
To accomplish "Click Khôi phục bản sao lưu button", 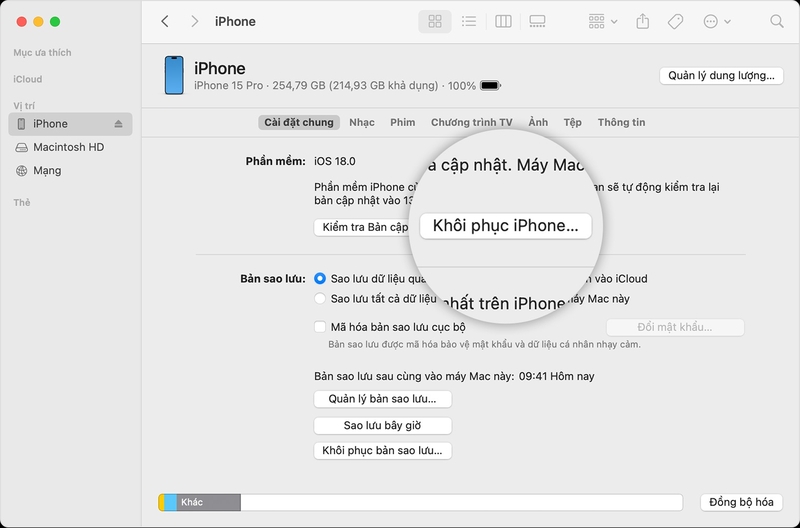I will click(383, 451).
